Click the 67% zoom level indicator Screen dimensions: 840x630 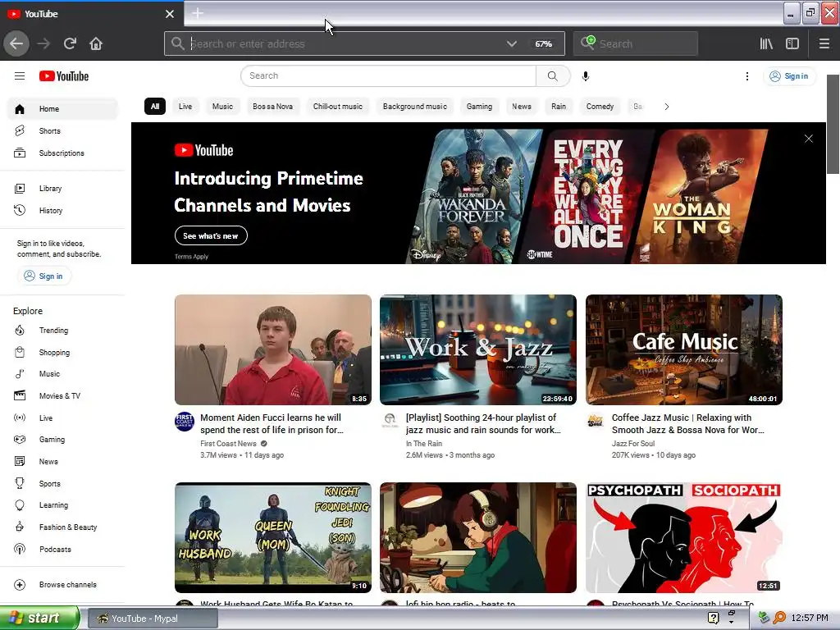point(543,44)
